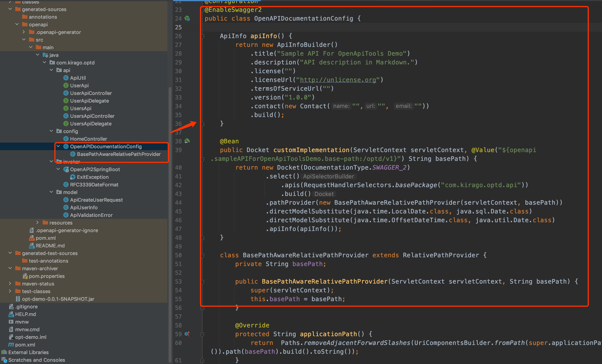Click line number 25 in the gutter
This screenshot has height=364, width=602.
[x=178, y=27]
